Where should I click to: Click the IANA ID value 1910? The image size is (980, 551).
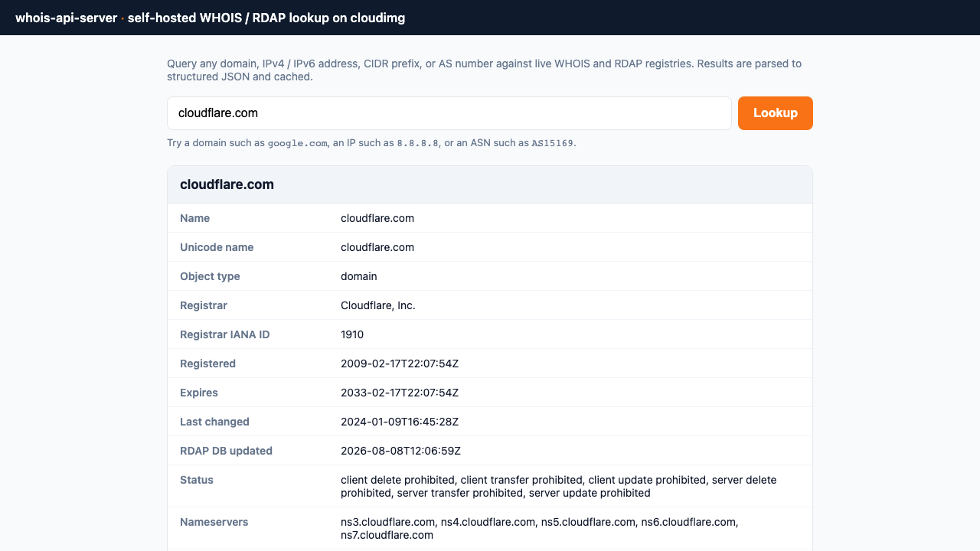point(352,334)
